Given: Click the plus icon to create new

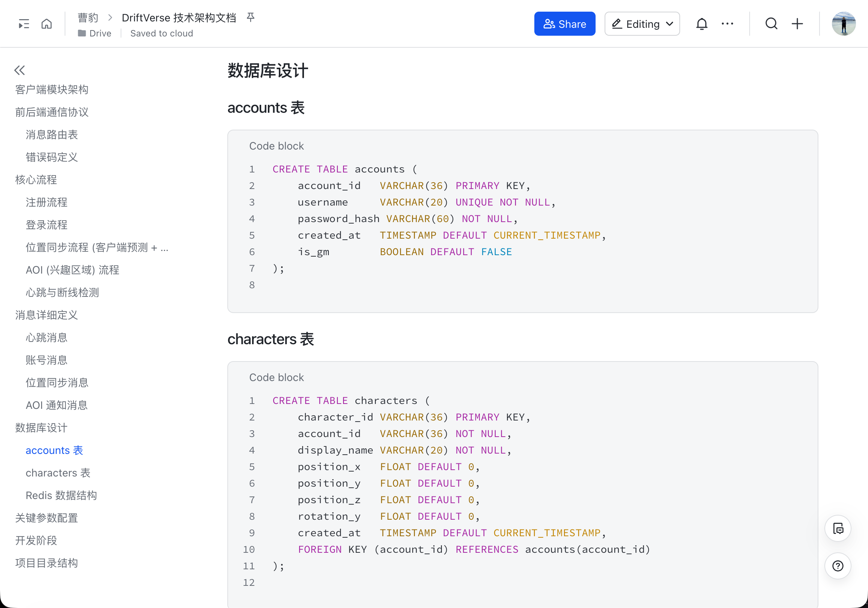Looking at the screenshot, I should point(797,24).
